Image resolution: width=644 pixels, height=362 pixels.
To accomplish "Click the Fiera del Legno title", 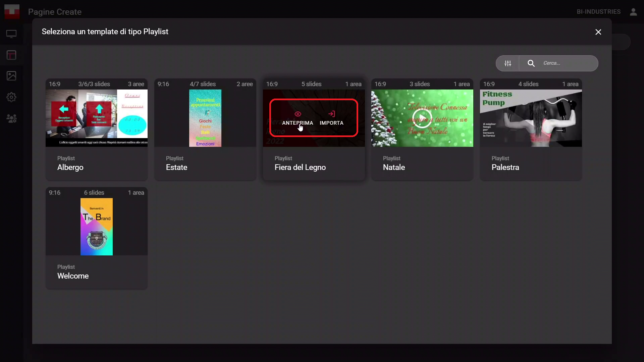I will point(300,167).
